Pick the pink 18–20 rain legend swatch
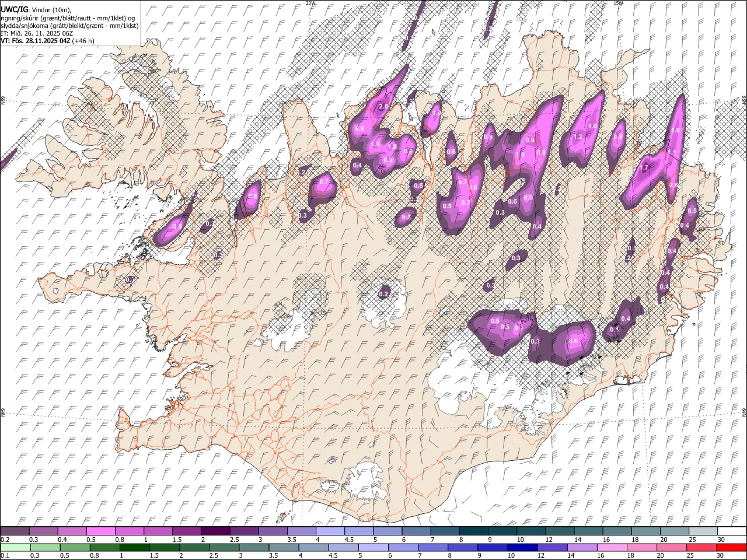 pos(643,547)
